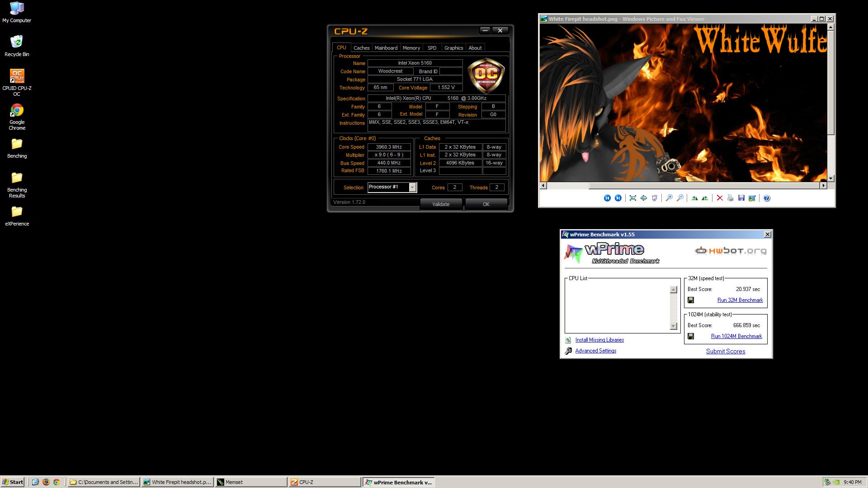
Task: Click Install Missing Libraries link
Action: [599, 340]
